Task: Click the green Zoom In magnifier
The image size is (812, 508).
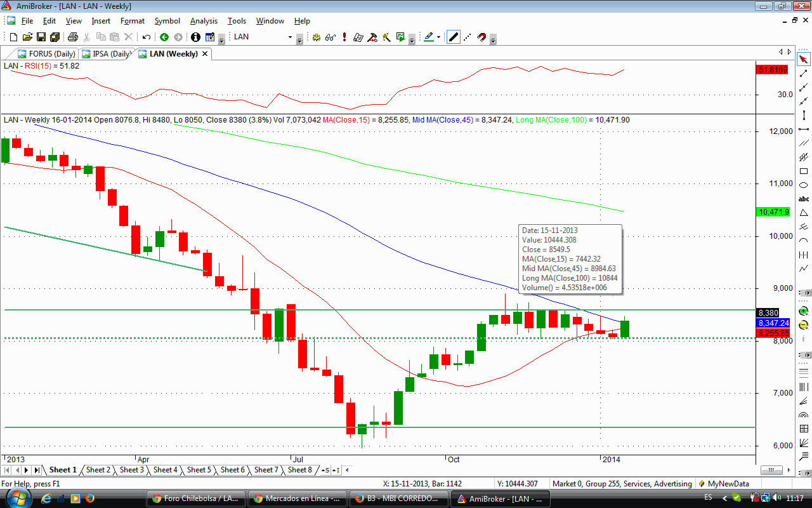Action: tap(804, 311)
